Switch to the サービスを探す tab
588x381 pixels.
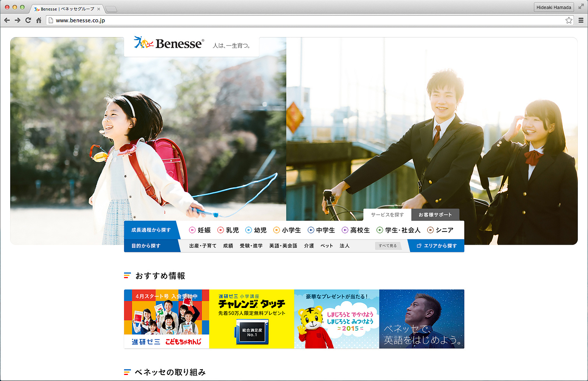coord(387,215)
